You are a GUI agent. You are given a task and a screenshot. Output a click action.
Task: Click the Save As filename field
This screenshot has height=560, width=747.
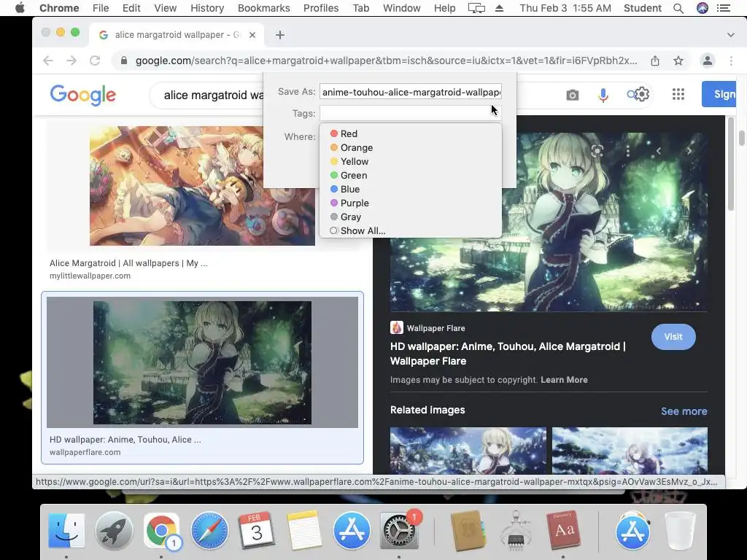click(x=411, y=92)
